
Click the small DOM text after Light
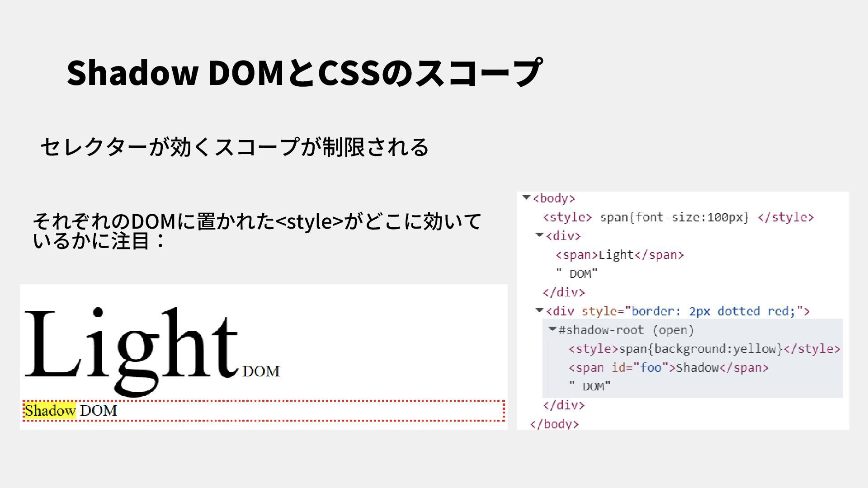pos(261,371)
